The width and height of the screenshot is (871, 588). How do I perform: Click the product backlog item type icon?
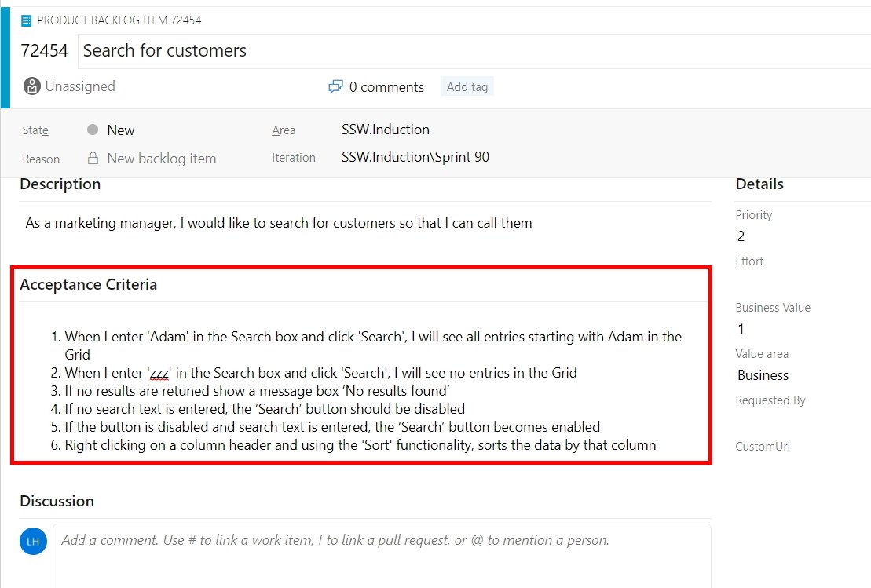(x=27, y=20)
